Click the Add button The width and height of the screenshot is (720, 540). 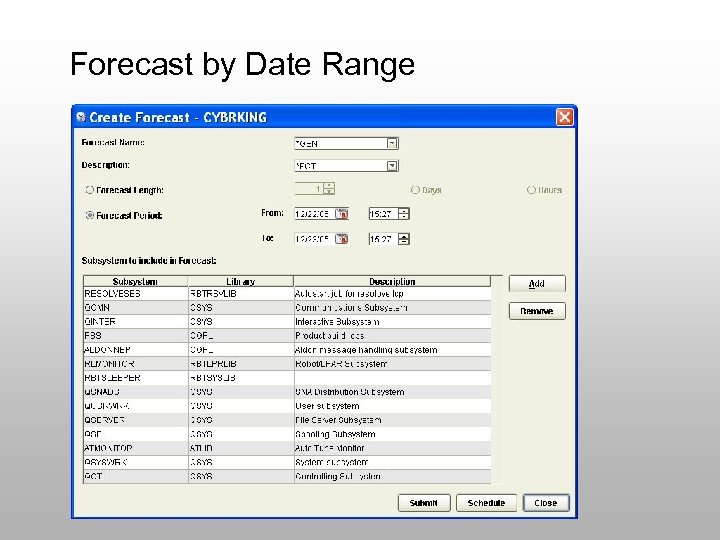(537, 283)
